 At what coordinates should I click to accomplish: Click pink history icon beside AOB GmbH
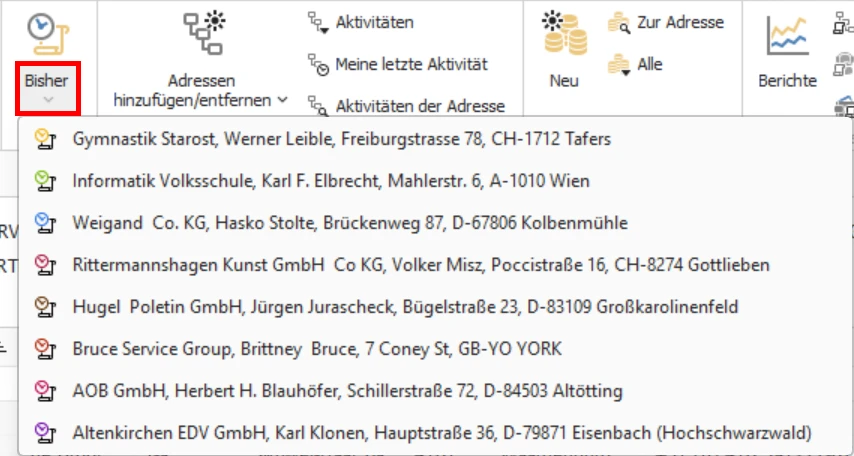point(45,391)
